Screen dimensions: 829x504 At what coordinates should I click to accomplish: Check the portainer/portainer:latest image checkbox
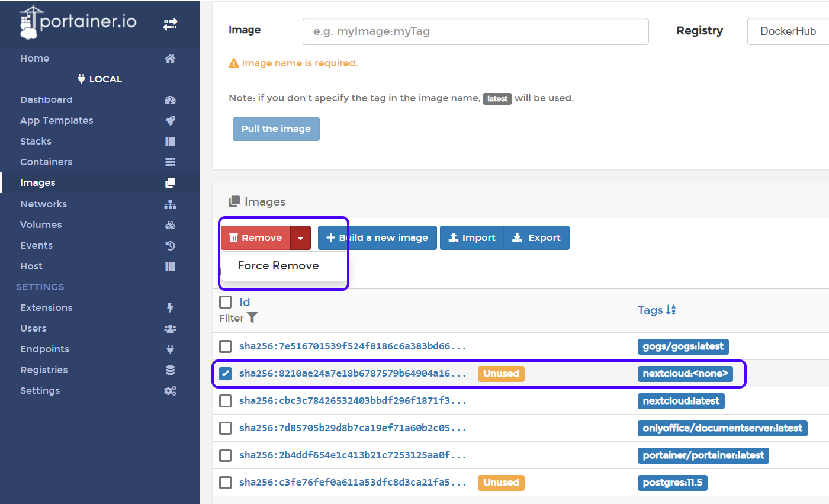[x=225, y=455]
